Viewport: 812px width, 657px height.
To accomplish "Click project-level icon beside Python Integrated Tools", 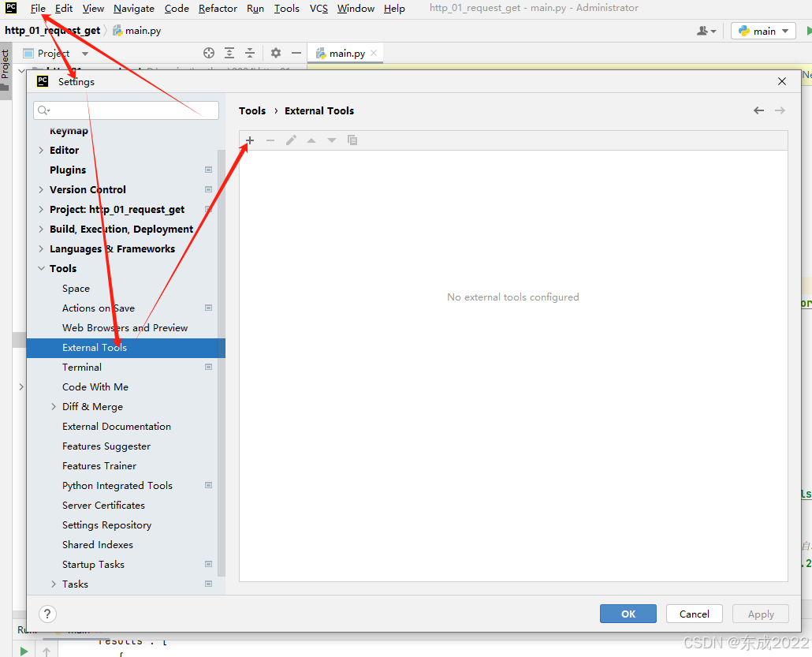I will 208,486.
